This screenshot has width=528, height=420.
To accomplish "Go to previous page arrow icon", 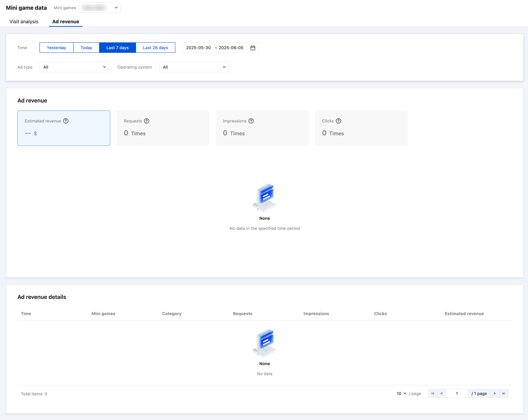I will (441, 393).
